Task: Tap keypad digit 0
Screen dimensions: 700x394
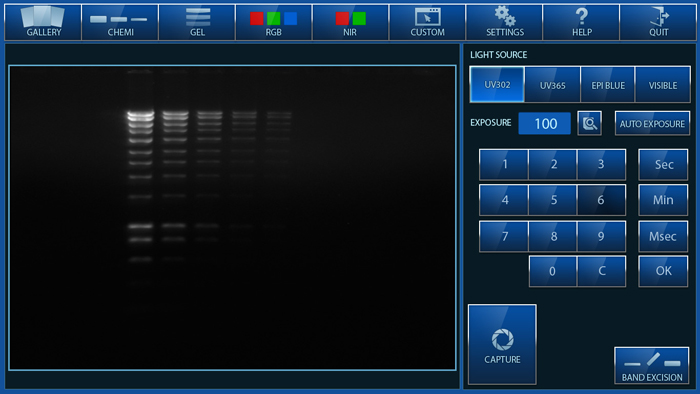Action: tap(553, 271)
